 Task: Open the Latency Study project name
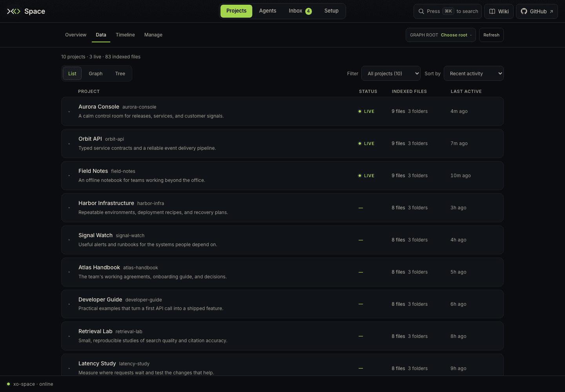coord(97,363)
